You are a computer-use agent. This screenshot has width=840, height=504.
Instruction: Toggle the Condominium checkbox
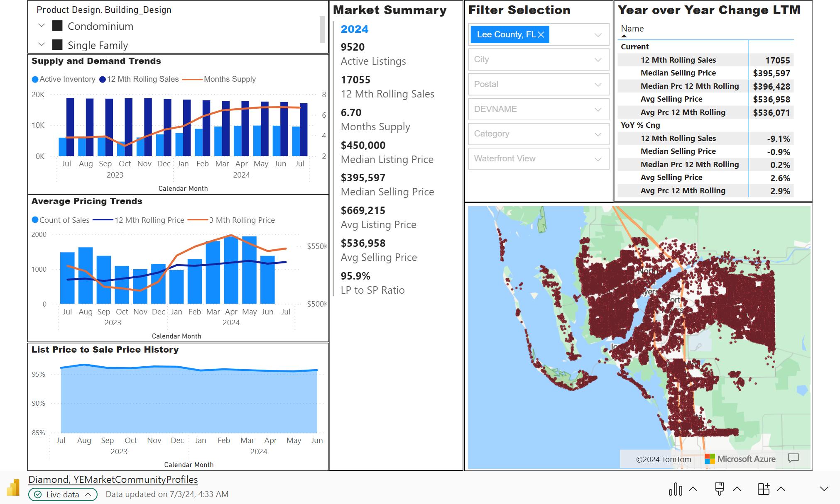coord(57,26)
